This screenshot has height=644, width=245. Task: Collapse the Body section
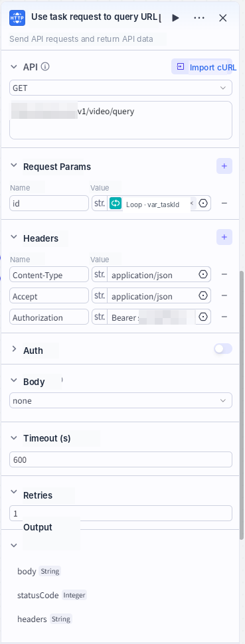click(x=14, y=380)
